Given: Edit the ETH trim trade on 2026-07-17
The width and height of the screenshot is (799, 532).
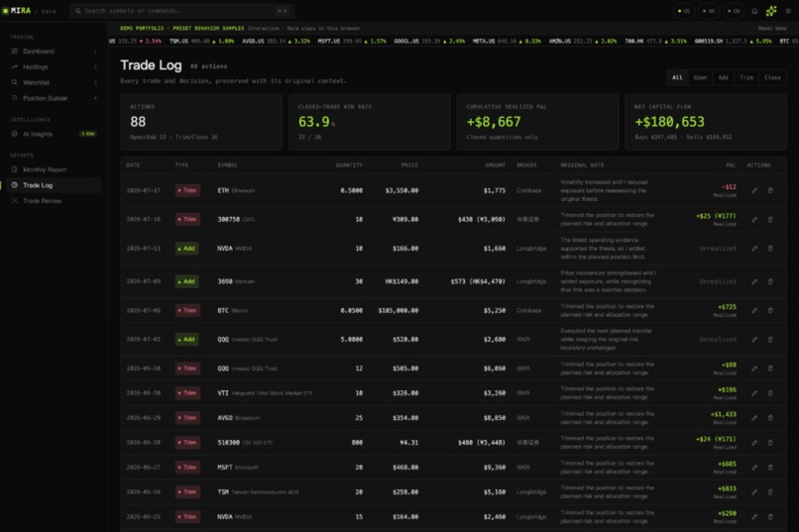Looking at the screenshot, I should [x=754, y=190].
